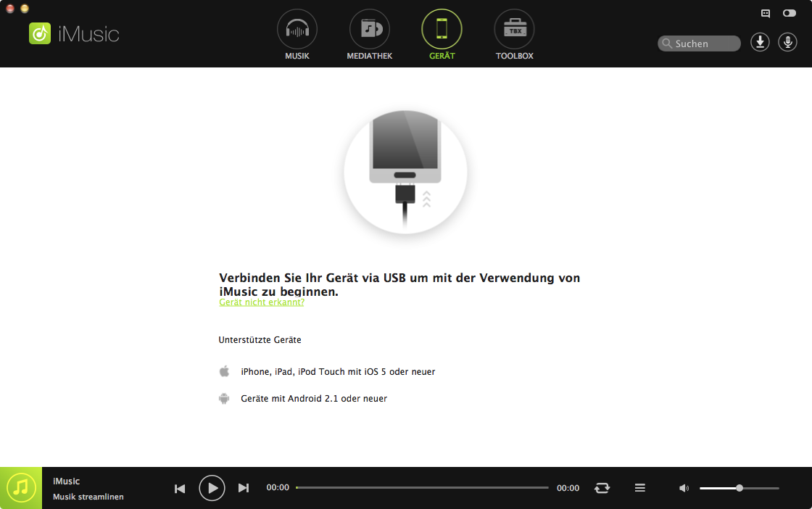812x509 pixels.
Task: Click 'Geräte mit Android 2.1 oder neuer' text
Action: point(314,399)
